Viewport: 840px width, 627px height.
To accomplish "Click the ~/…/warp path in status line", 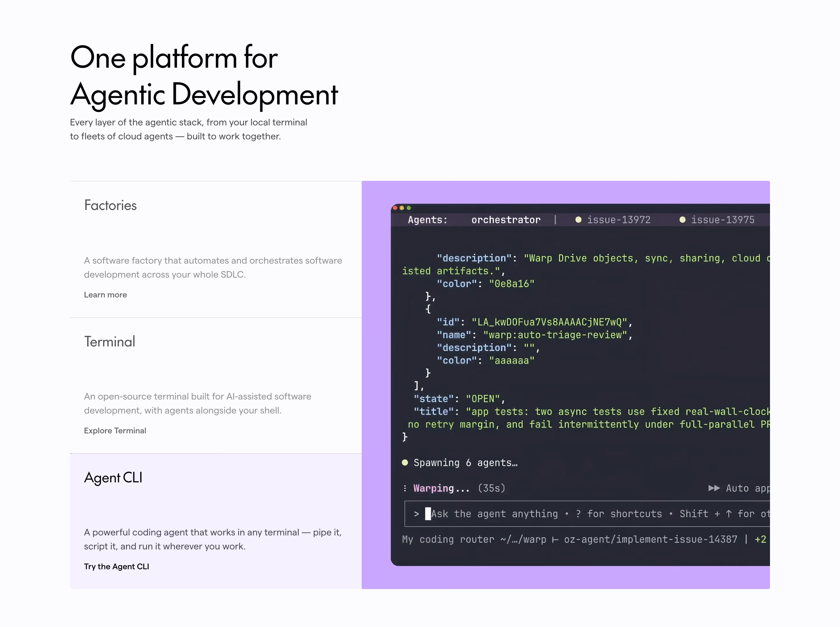I will (x=524, y=540).
